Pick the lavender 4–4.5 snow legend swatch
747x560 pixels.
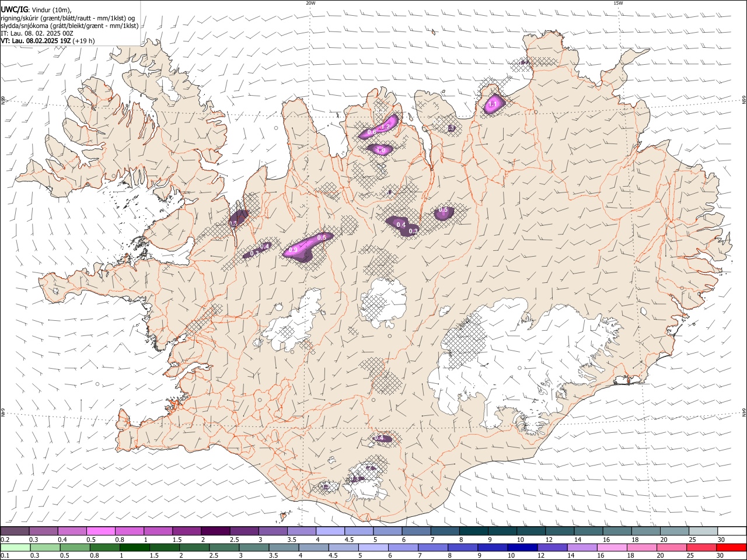coord(331,531)
